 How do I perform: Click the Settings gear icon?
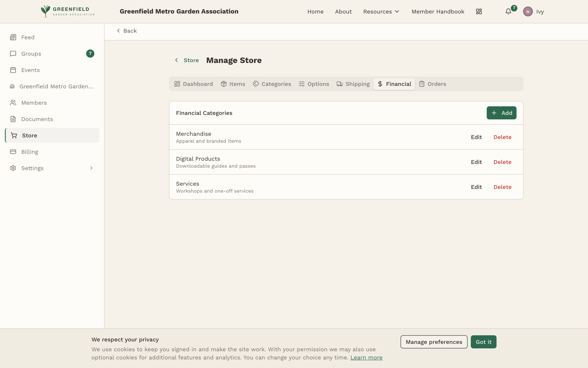[x=13, y=168]
